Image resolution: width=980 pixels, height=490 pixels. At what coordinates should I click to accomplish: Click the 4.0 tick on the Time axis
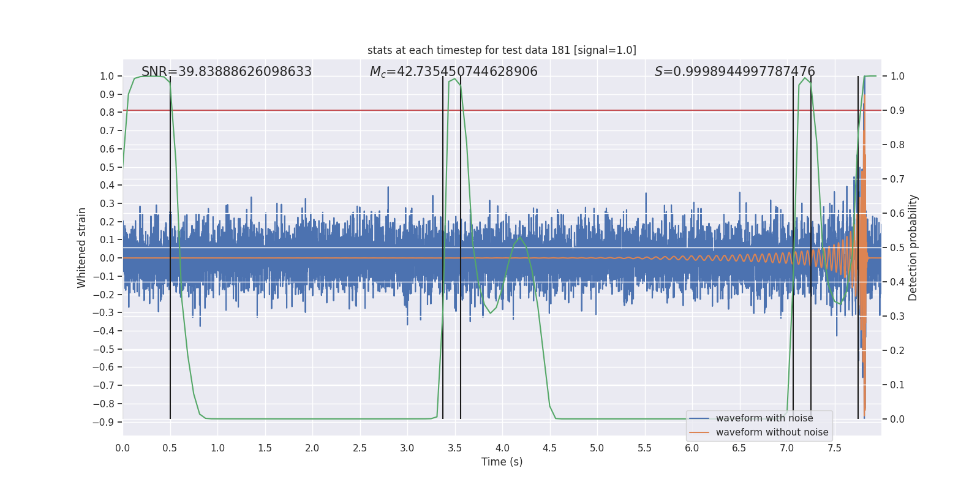tap(502, 448)
